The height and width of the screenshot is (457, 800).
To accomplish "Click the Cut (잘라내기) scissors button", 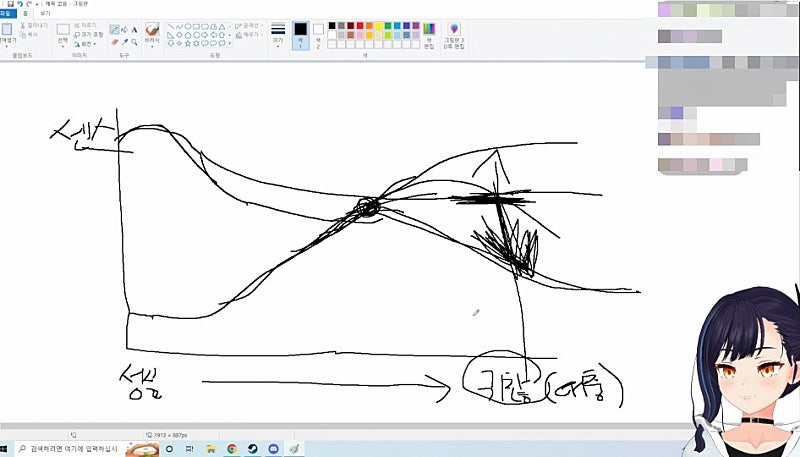I will [34, 26].
